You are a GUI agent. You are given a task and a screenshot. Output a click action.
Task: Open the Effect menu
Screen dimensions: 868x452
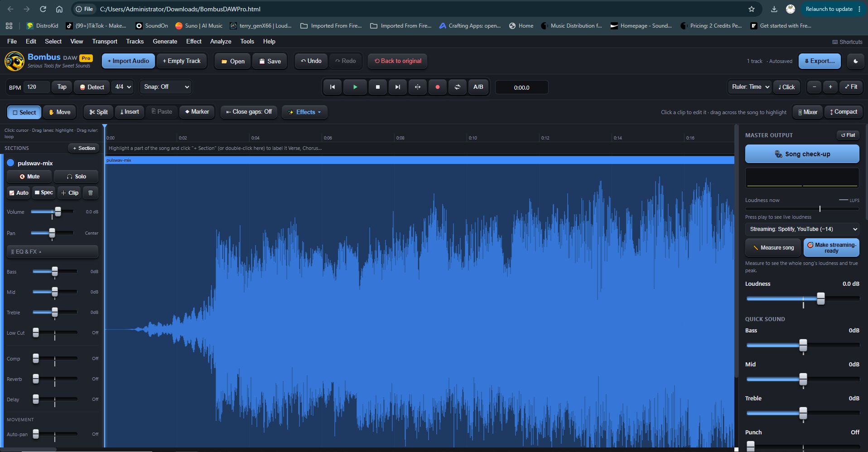[x=194, y=41]
